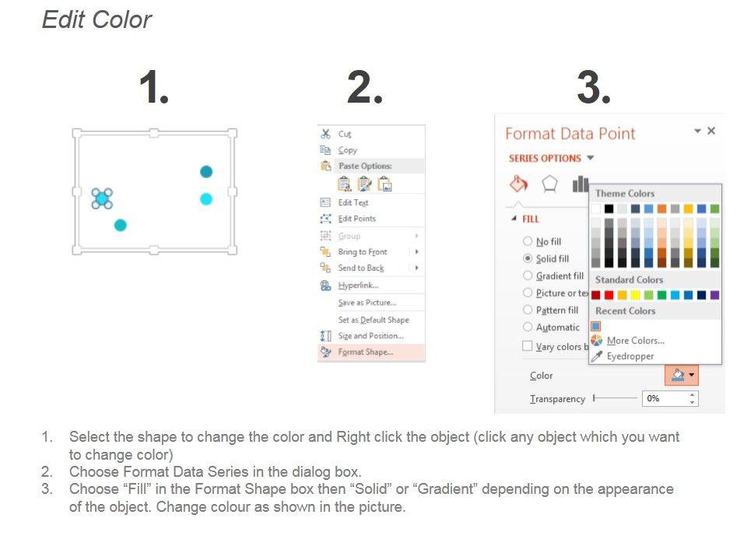The width and height of the screenshot is (747, 560).
Task: Click the Series Options bar chart icon
Action: 580,184
